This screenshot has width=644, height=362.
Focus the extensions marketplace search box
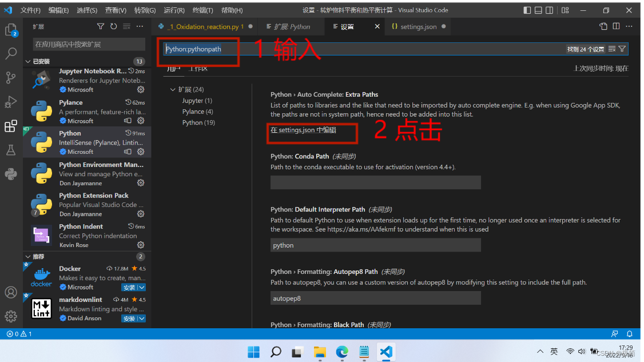pos(89,44)
